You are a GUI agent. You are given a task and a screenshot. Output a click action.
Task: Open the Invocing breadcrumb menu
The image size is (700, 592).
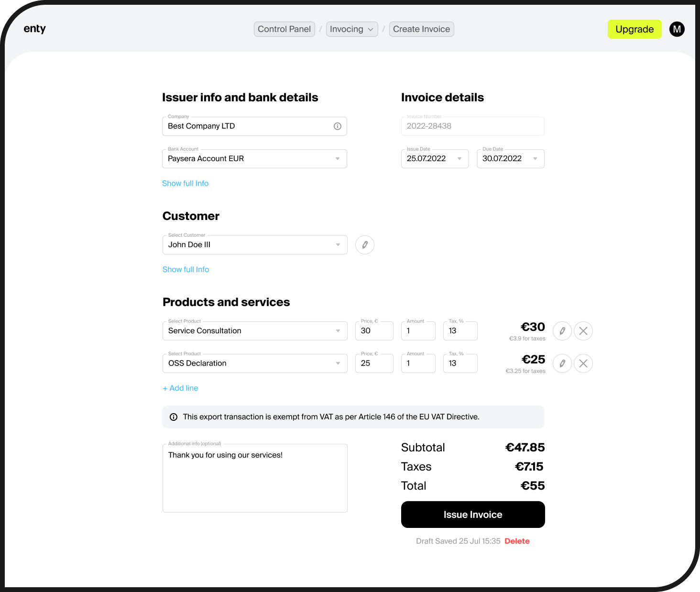(351, 29)
